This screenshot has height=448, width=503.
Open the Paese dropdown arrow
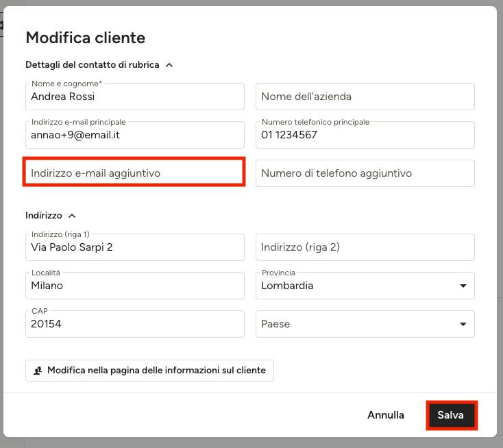[x=463, y=324]
